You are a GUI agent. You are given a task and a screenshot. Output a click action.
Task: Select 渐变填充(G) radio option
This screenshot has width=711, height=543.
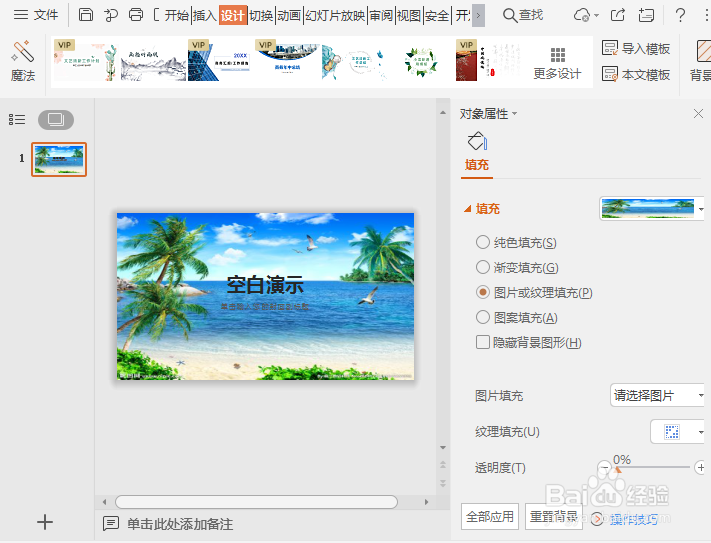pyautogui.click(x=517, y=267)
